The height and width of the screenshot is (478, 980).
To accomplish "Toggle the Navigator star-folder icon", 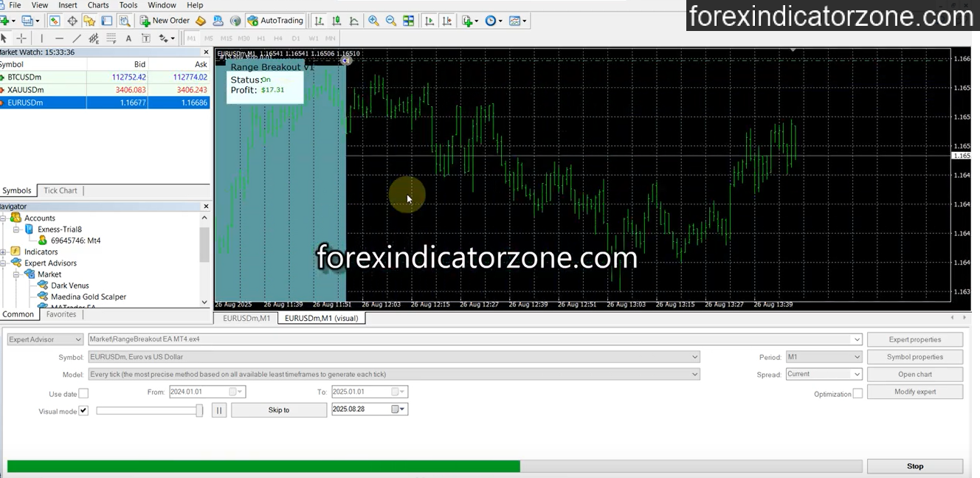I will coord(89,21).
